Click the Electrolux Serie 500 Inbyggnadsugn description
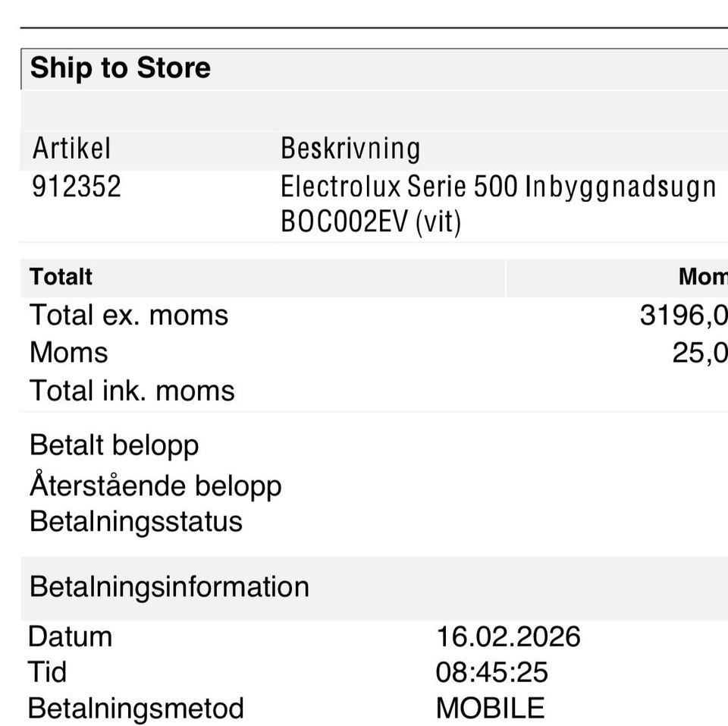This screenshot has width=728, height=726. (497, 187)
